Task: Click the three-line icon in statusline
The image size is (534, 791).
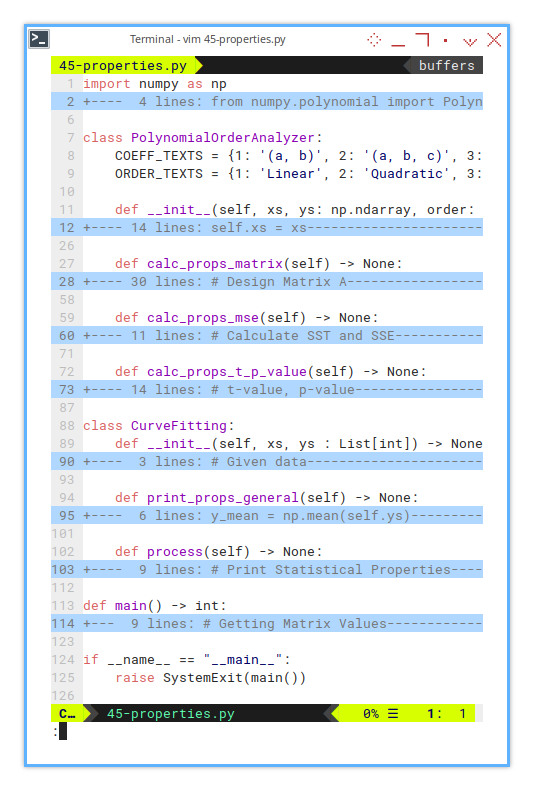Action: coord(393,714)
